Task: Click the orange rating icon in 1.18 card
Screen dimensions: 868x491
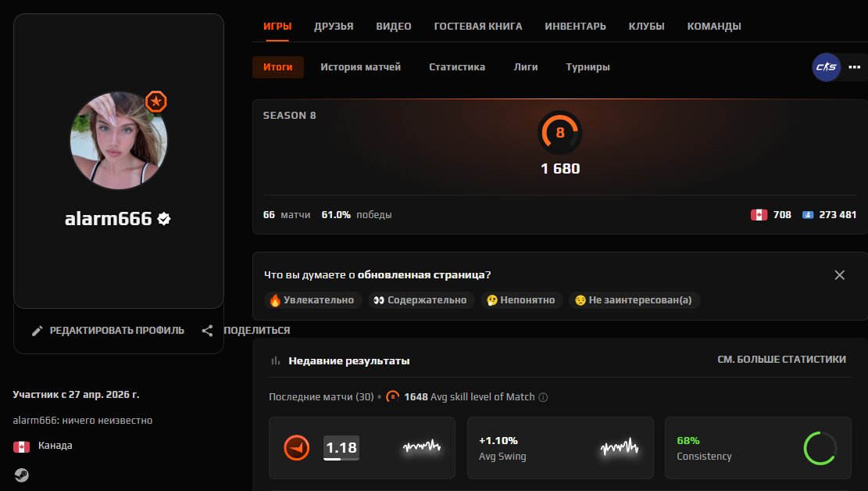Action: click(297, 448)
